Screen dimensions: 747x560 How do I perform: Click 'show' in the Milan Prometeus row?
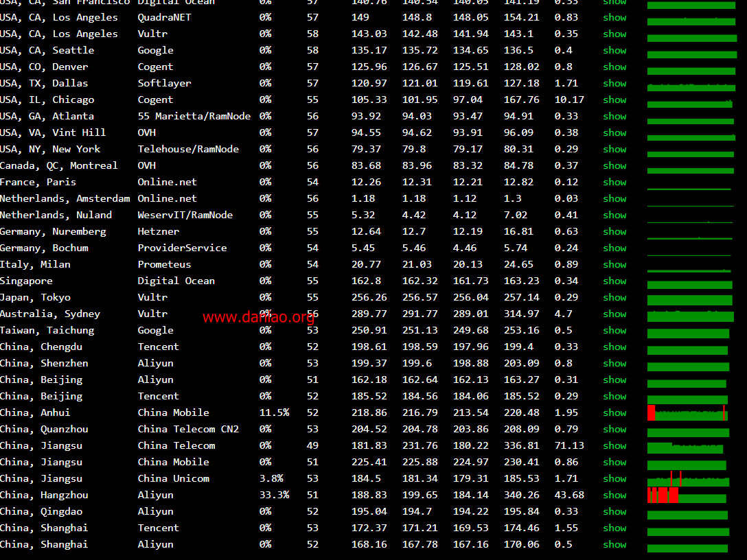(x=614, y=265)
